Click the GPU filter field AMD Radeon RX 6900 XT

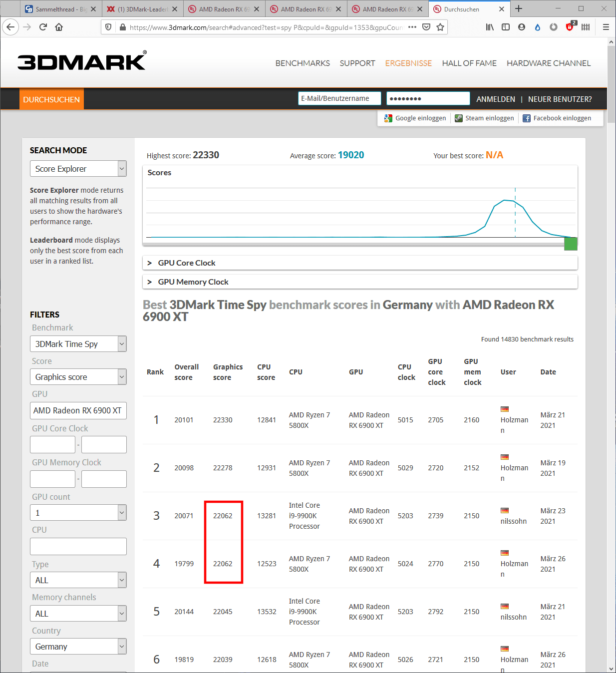tap(78, 410)
